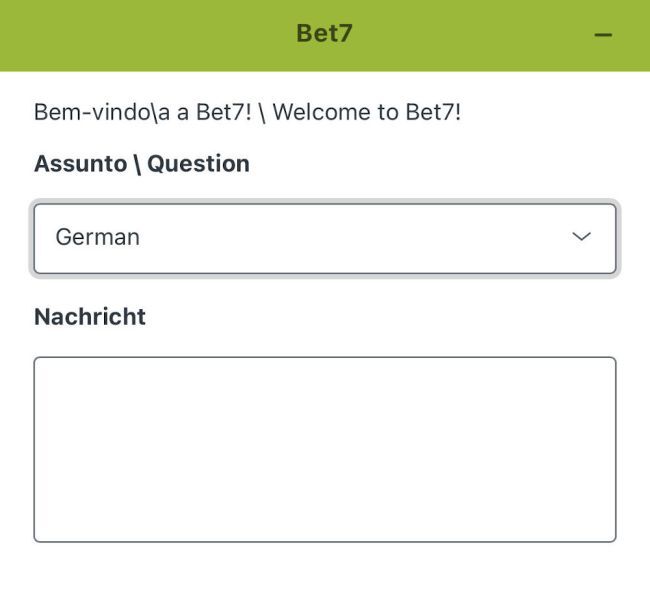The width and height of the screenshot is (650, 595).
Task: Click the Bet7 text in the header
Action: coord(324,34)
